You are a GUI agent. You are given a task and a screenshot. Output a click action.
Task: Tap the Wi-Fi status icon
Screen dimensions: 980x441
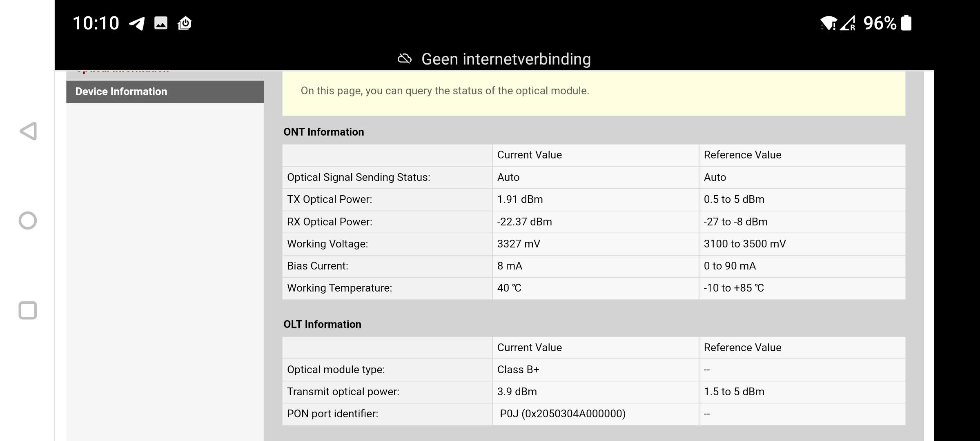click(828, 23)
